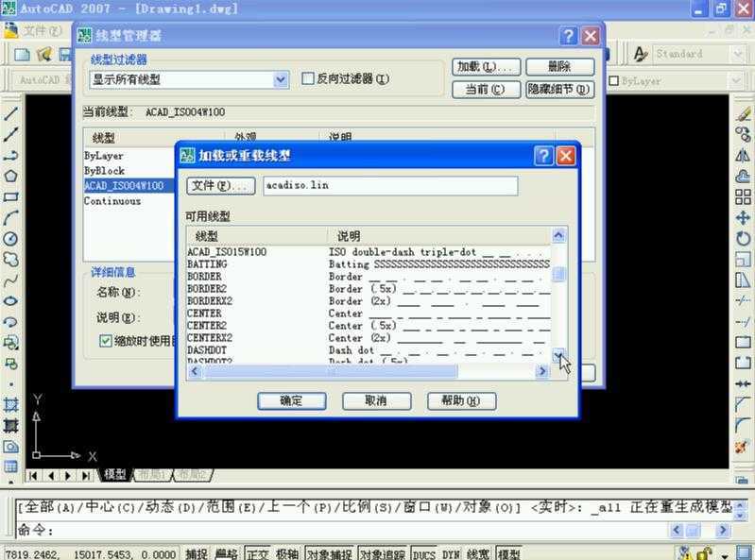Toggle 极轴 polar tracking in status bar

[x=287, y=554]
